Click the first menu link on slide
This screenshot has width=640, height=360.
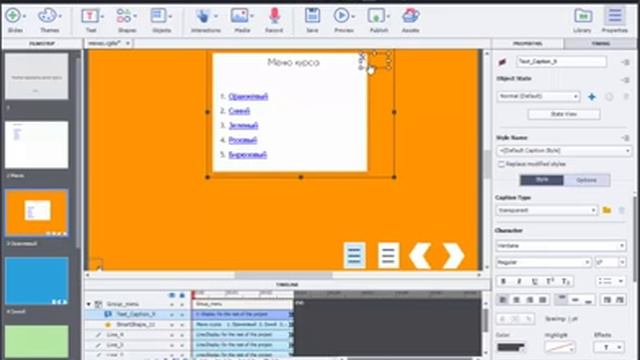(248, 97)
